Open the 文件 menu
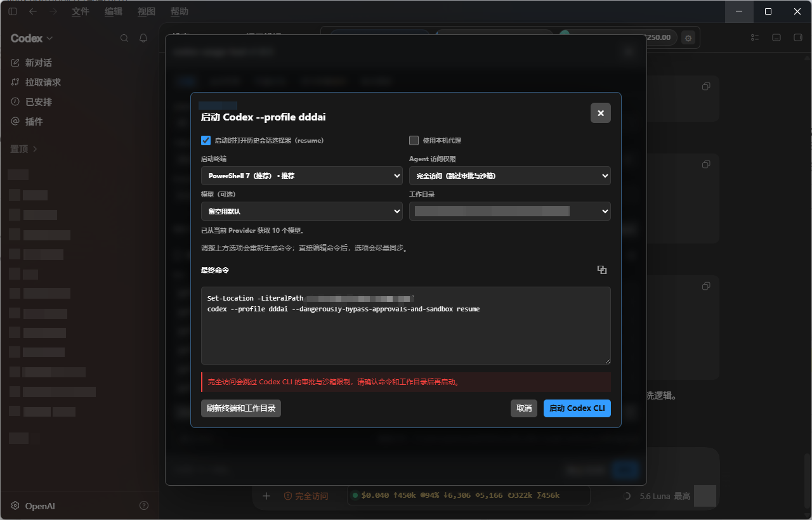 tap(81, 11)
